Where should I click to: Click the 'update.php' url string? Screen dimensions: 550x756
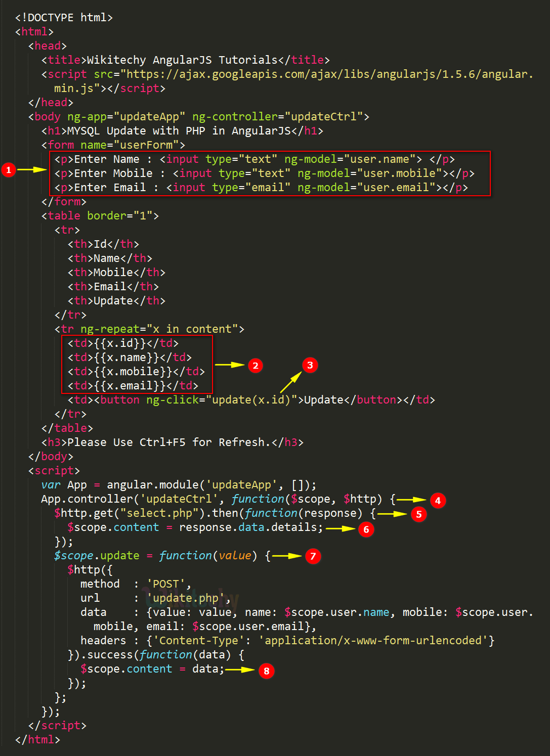click(x=188, y=598)
